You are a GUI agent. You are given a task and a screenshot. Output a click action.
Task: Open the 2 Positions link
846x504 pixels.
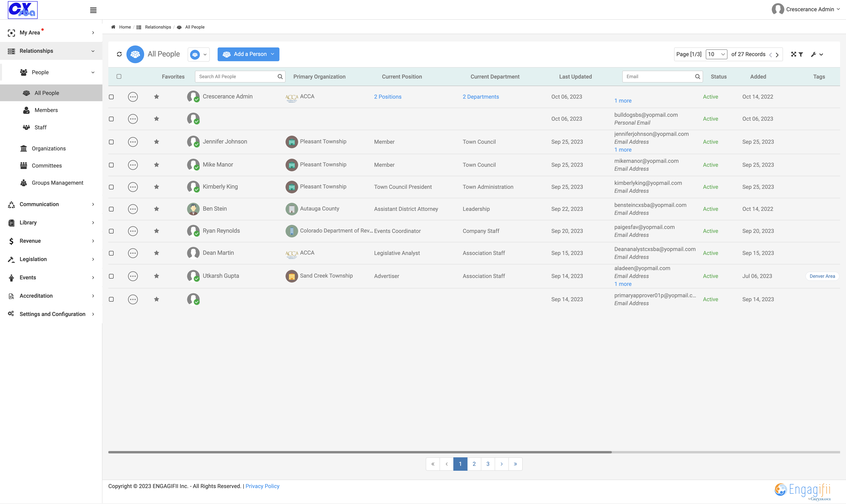click(388, 97)
